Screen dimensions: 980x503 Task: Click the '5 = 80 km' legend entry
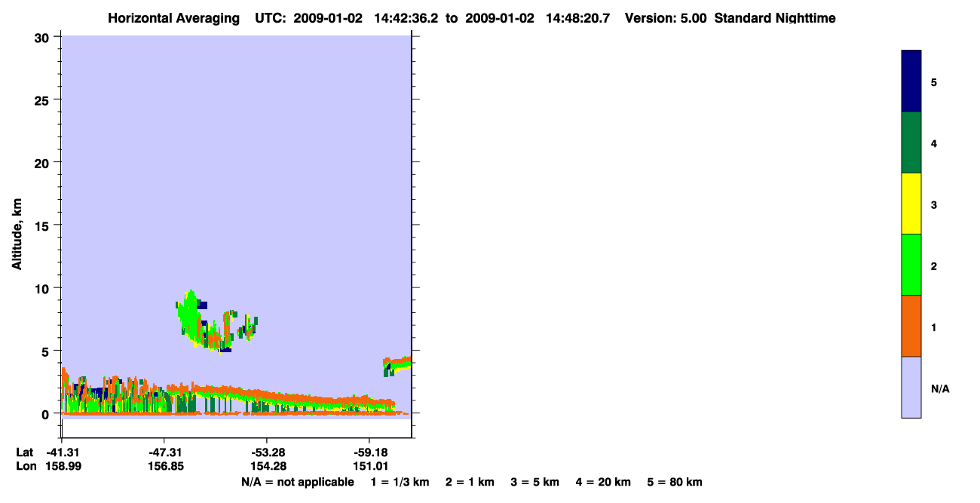[x=675, y=482]
